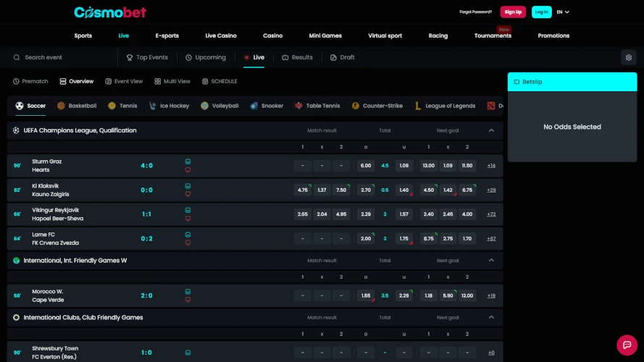Expand +72 markets for Vikingur Reykjavik
Viewport: 644px width, 362px height.
491,214
